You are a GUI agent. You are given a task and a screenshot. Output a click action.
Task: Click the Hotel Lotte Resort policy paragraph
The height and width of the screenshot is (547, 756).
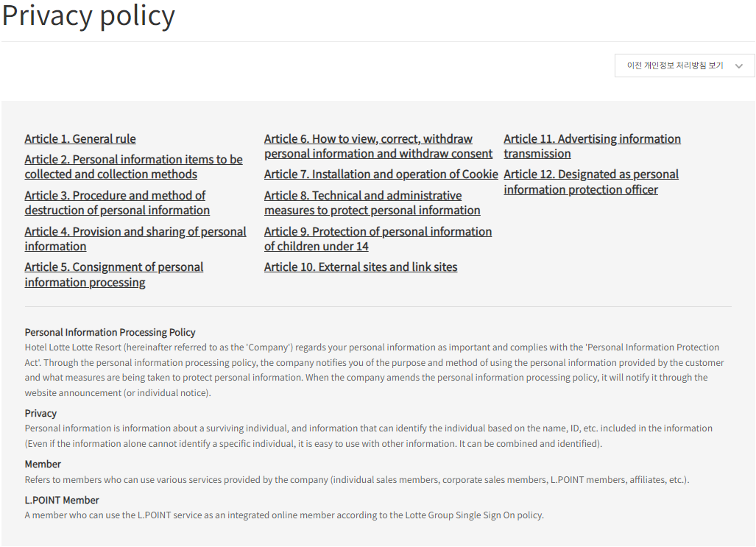pos(374,370)
